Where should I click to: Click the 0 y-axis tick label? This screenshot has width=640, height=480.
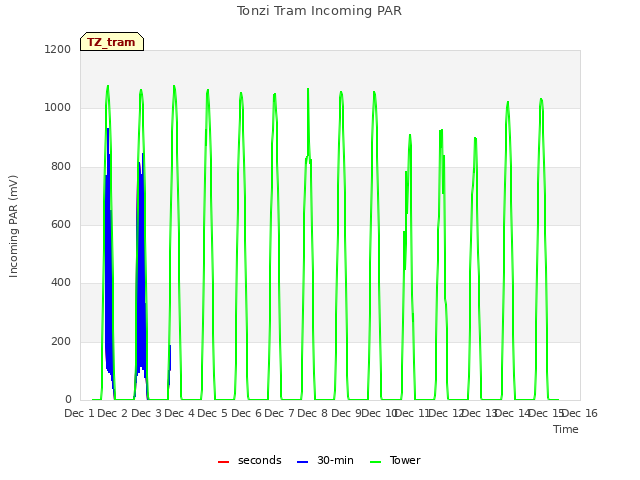[x=68, y=400]
